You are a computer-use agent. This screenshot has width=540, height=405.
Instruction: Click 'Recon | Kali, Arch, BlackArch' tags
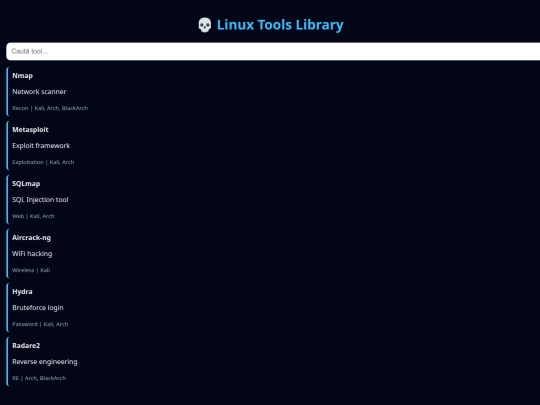coord(50,108)
